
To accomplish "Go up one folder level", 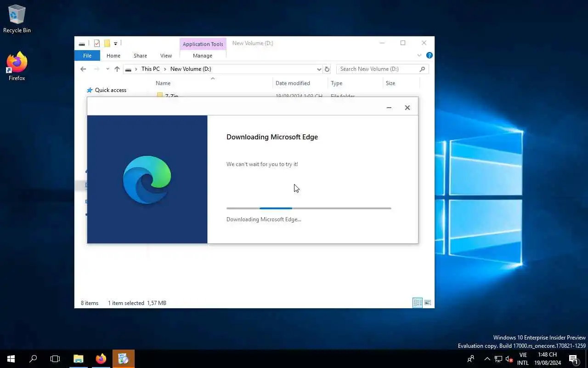I will [117, 69].
